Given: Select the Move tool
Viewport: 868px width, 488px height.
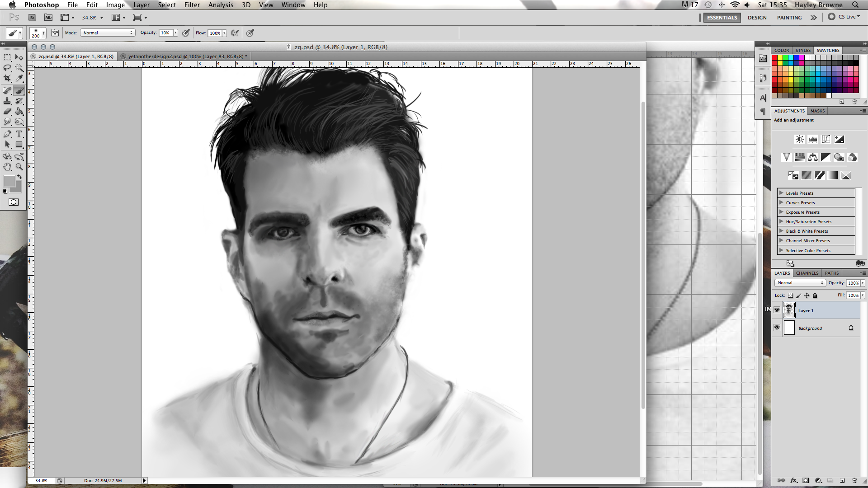Looking at the screenshot, I should click(x=19, y=57).
